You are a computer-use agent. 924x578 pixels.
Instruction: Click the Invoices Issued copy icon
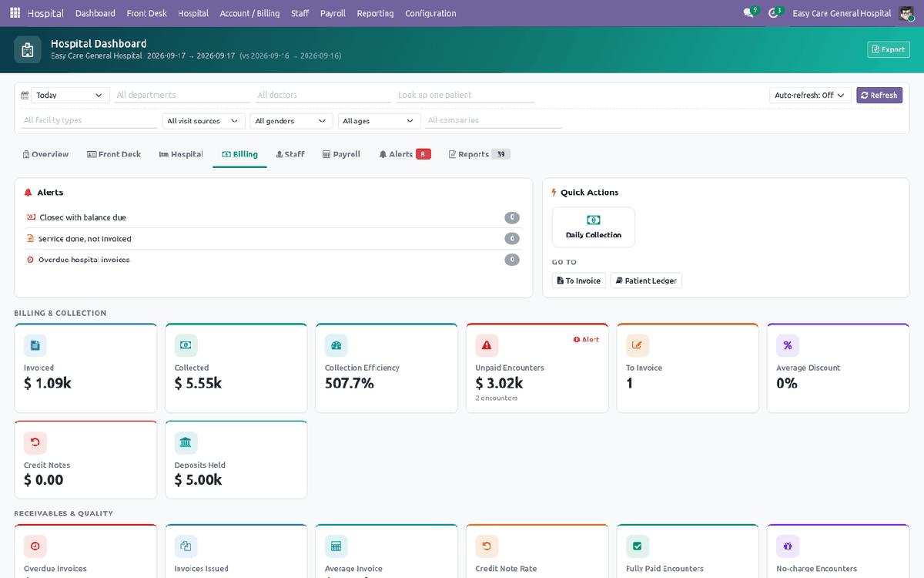(186, 546)
